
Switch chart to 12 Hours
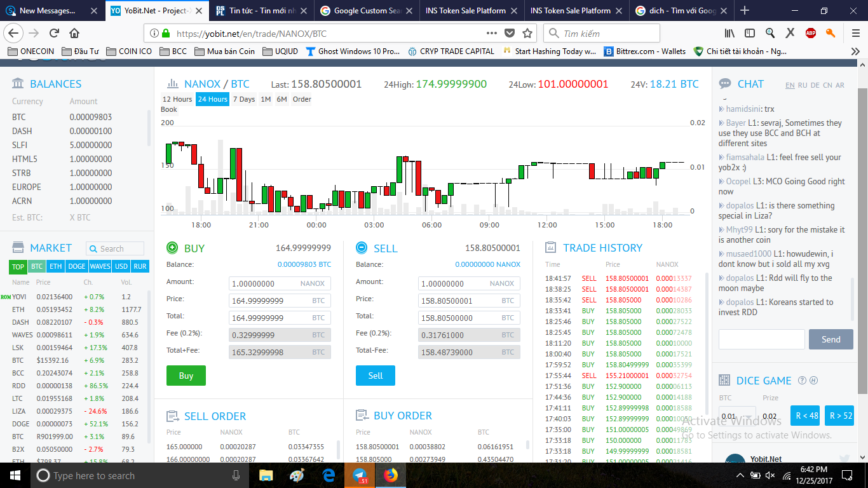(x=177, y=99)
